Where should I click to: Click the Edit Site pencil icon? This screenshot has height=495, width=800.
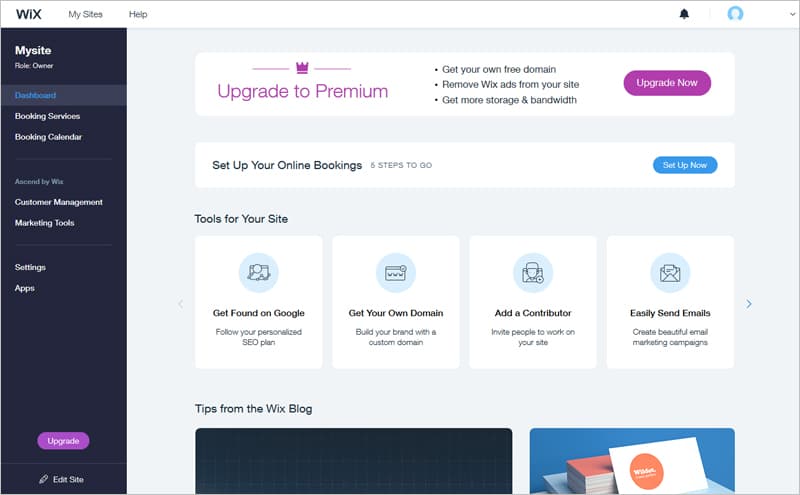(x=44, y=479)
